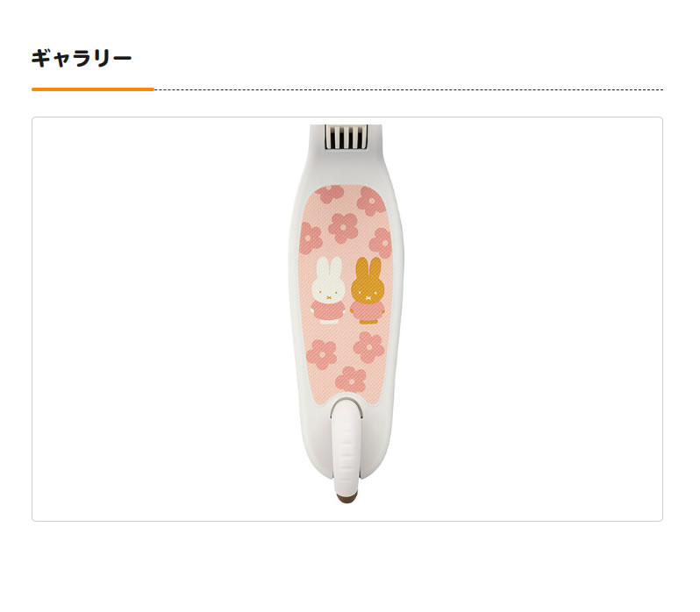The height and width of the screenshot is (612, 700).
Task: Click the center-top pink flower above rabbits
Action: click(343, 227)
